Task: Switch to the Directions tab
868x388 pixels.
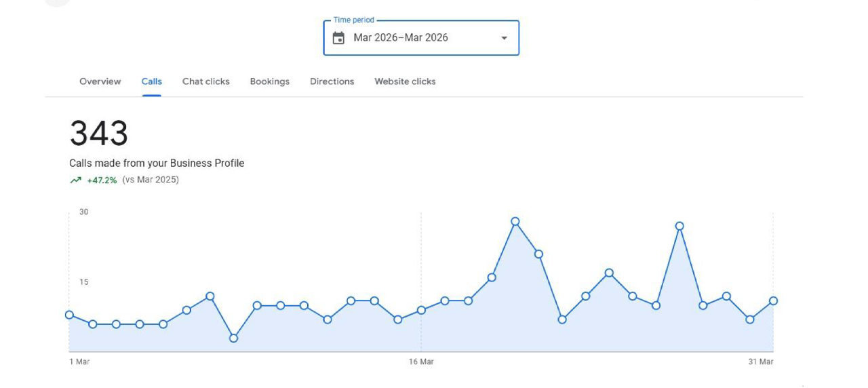Action: coord(332,81)
